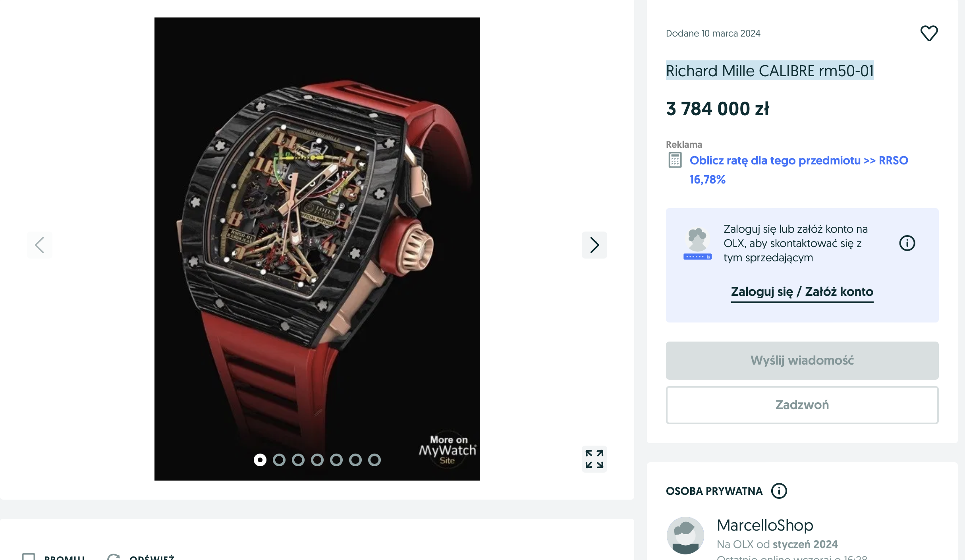Open MarcelloShop seller profile name
This screenshot has height=560, width=965.
[765, 525]
